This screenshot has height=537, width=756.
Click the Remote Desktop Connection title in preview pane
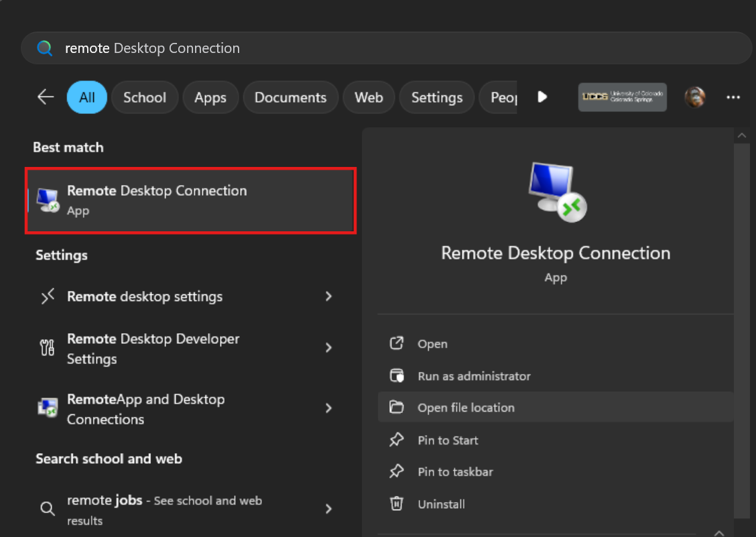point(556,253)
